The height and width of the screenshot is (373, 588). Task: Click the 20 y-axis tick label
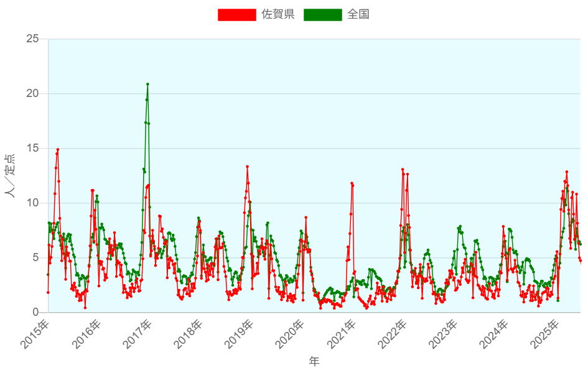coord(32,94)
